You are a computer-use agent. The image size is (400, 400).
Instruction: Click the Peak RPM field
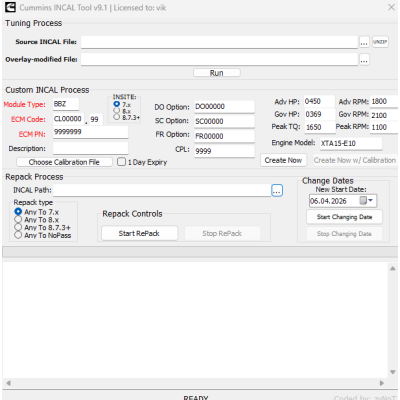point(384,127)
